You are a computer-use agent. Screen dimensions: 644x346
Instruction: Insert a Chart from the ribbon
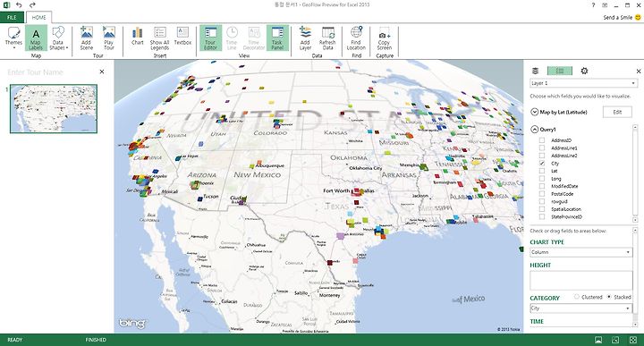tap(138, 36)
